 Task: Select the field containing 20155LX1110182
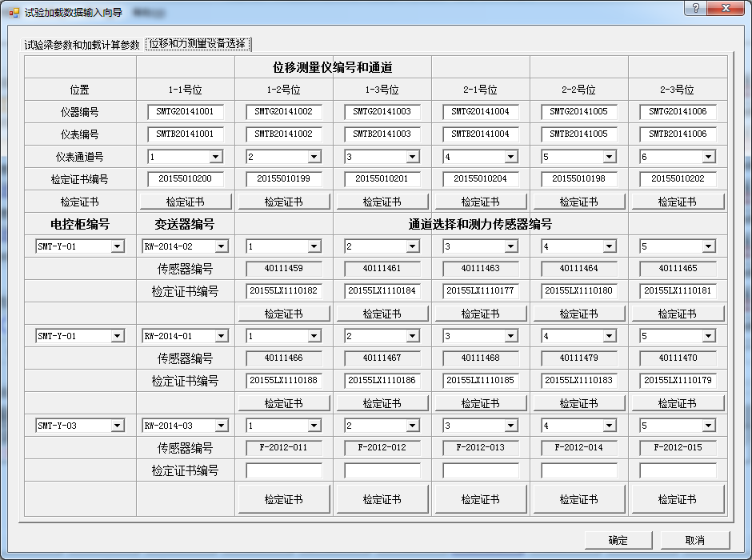(284, 291)
